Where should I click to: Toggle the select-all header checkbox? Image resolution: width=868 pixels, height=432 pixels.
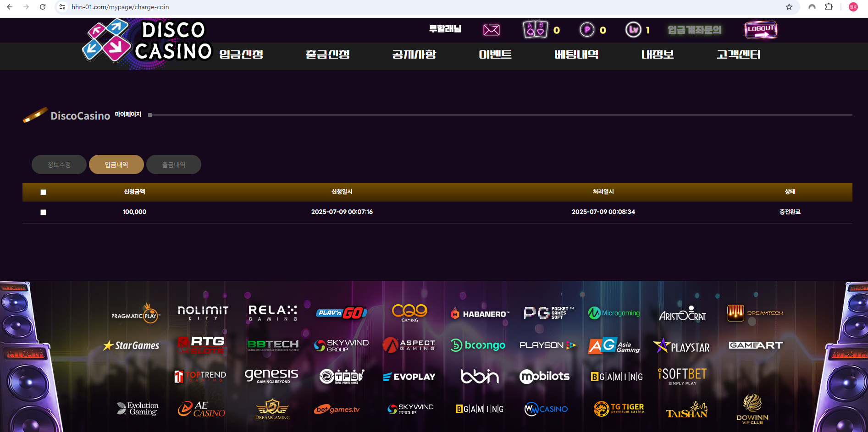pyautogui.click(x=43, y=192)
